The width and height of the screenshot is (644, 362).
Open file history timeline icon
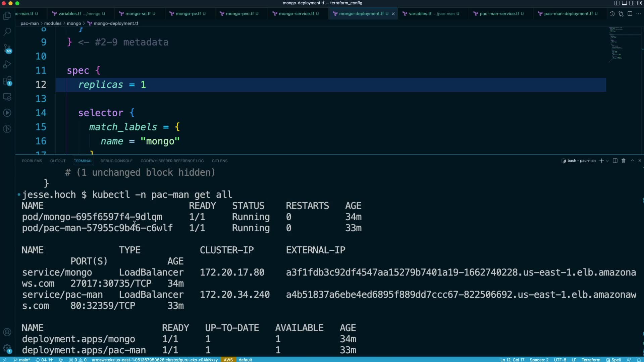click(x=612, y=14)
